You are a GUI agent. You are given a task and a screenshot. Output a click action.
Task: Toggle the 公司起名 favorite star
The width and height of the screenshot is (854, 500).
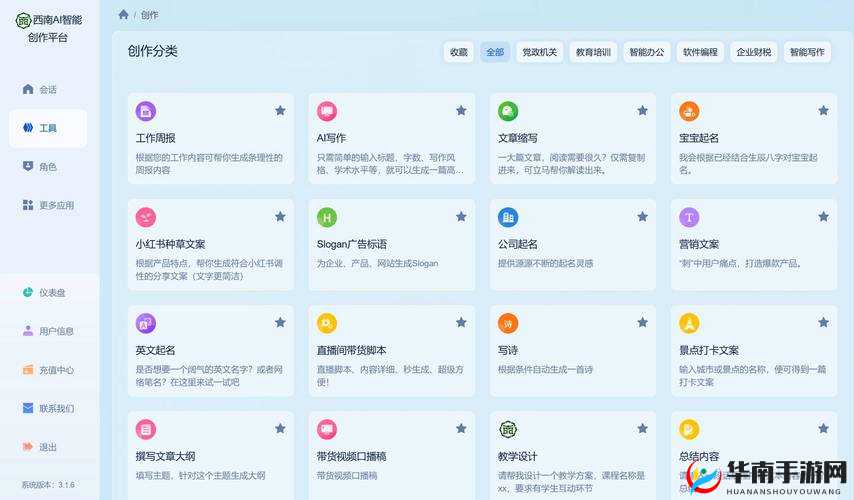(x=643, y=217)
